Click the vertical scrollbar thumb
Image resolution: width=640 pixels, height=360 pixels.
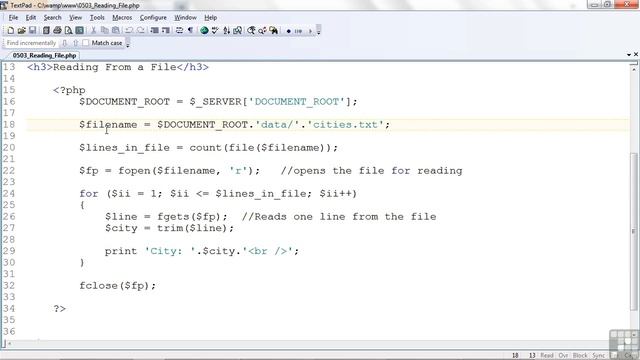(x=634, y=231)
